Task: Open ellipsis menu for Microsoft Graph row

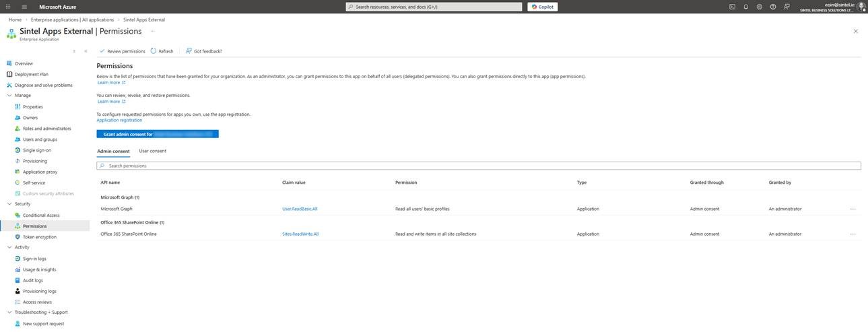Action: point(853,209)
